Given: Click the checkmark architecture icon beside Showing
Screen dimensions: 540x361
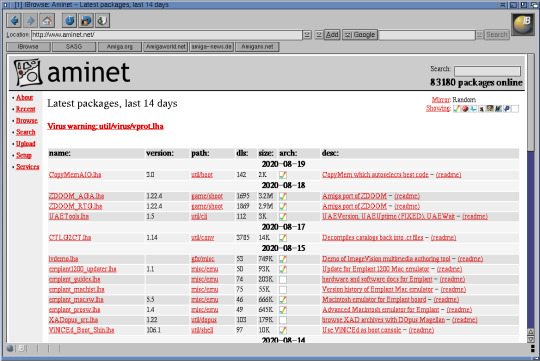Looking at the screenshot, I should (456, 109).
